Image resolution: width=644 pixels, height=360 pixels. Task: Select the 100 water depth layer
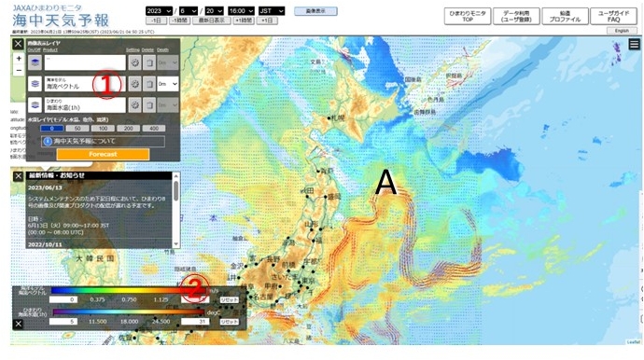pyautogui.click(x=103, y=129)
